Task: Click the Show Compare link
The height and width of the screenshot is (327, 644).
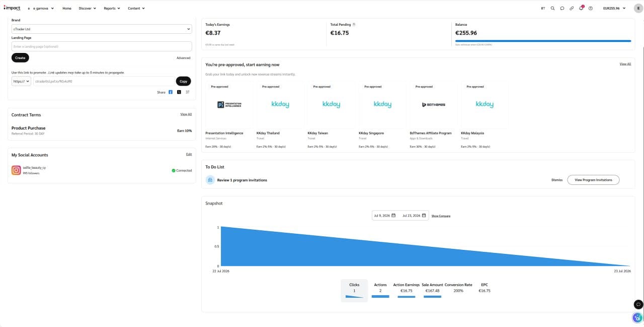Action: pos(441,216)
